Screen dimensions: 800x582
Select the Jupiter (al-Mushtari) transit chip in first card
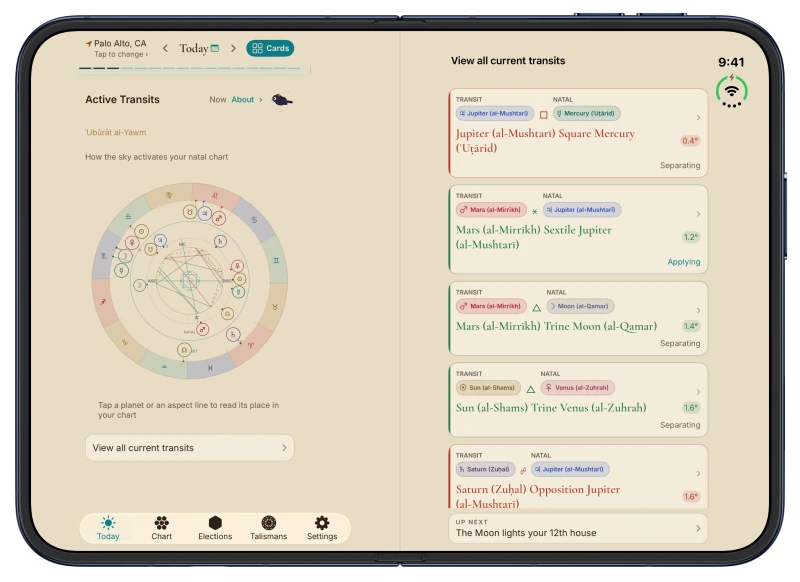[x=494, y=113]
